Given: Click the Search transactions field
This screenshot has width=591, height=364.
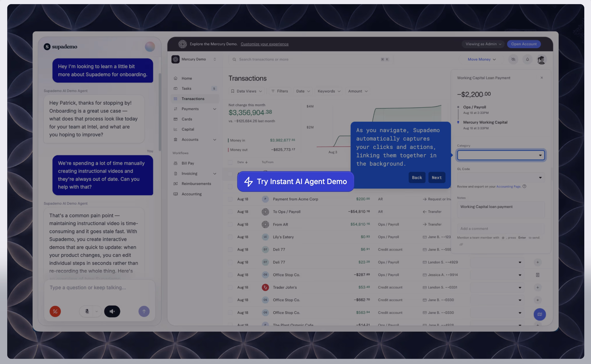Looking at the screenshot, I should tap(311, 59).
